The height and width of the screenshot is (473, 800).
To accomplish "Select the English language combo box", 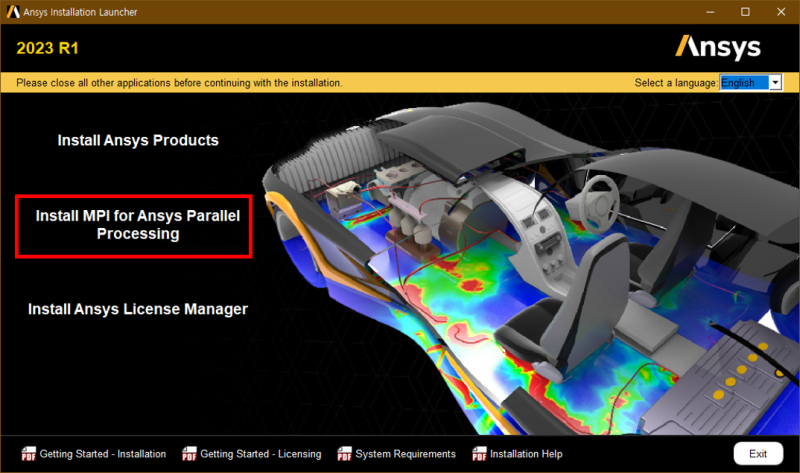I will (x=750, y=82).
